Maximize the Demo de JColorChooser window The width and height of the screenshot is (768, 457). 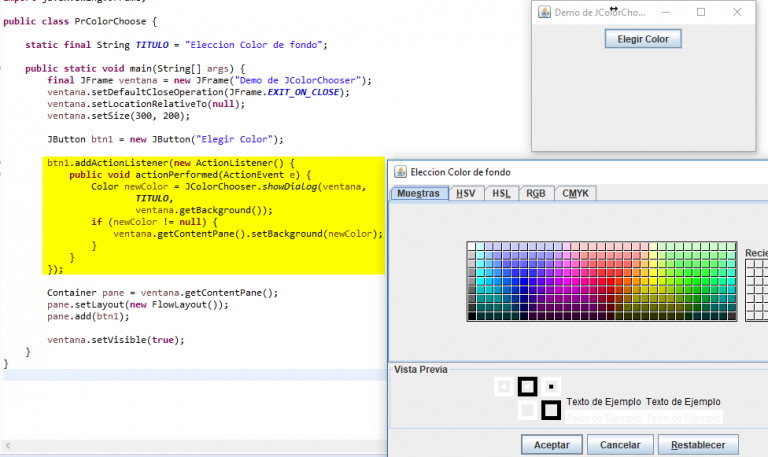700,12
